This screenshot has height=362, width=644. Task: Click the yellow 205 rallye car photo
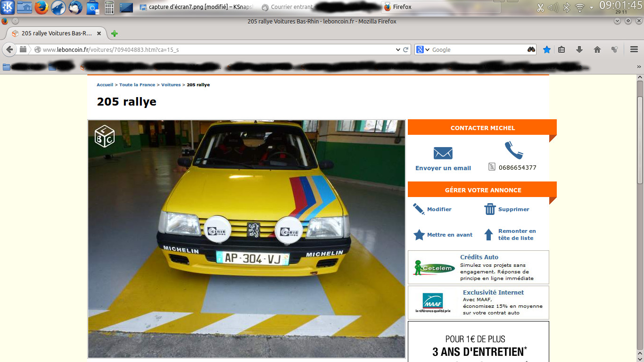coord(247,239)
